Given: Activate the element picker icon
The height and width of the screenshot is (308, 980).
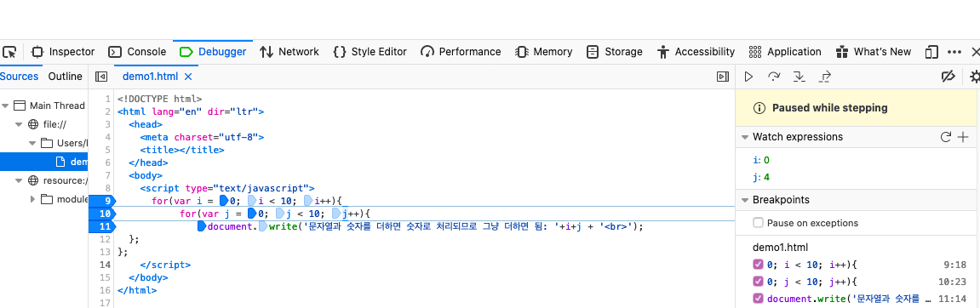Looking at the screenshot, I should [9, 51].
